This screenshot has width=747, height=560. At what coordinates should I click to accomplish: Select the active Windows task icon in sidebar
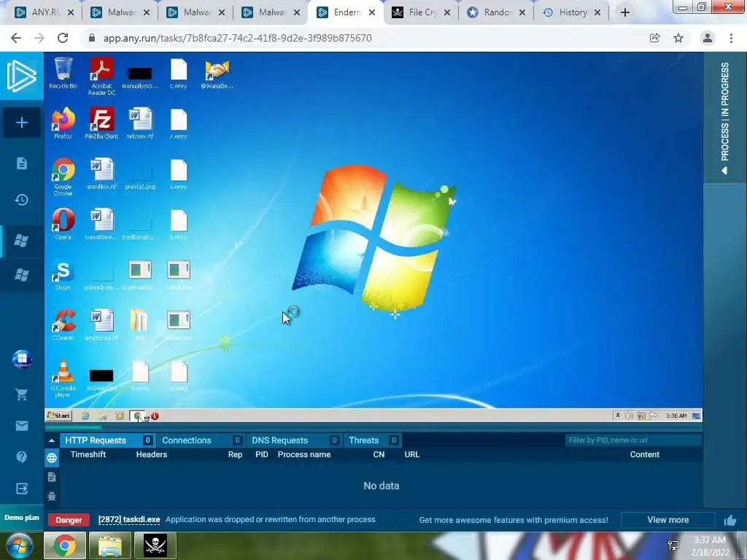point(21,241)
